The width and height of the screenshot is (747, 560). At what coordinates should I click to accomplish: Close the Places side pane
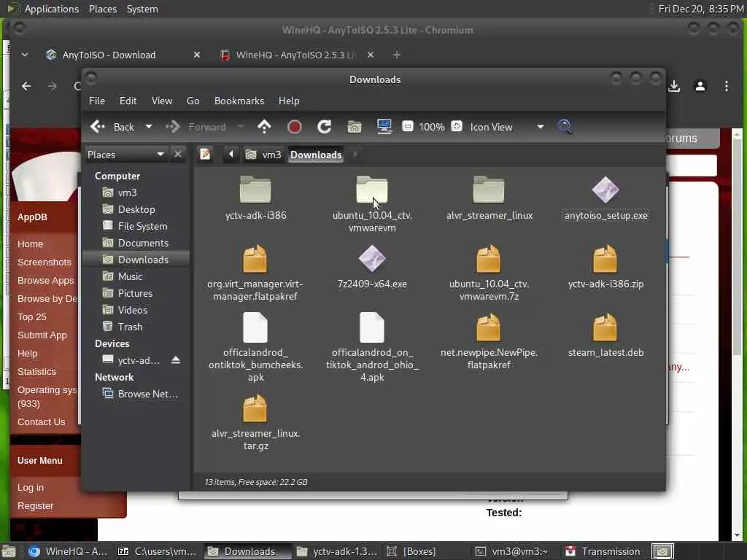point(178,155)
